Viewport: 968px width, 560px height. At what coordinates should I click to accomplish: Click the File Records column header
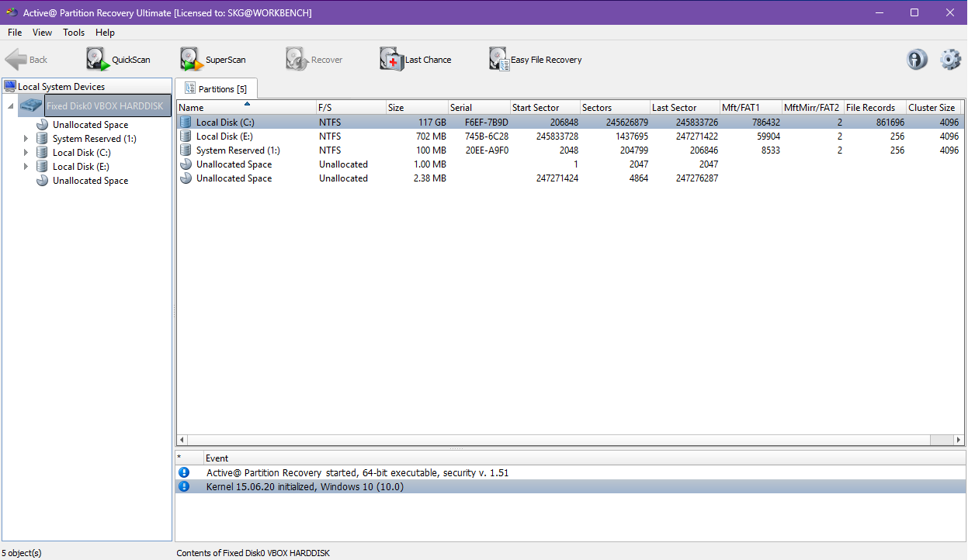(875, 108)
